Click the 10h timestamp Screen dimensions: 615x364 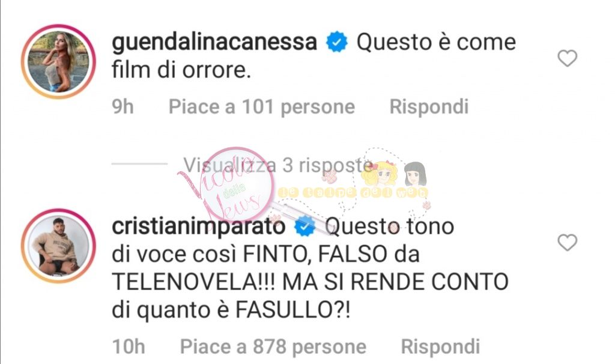coord(129,347)
